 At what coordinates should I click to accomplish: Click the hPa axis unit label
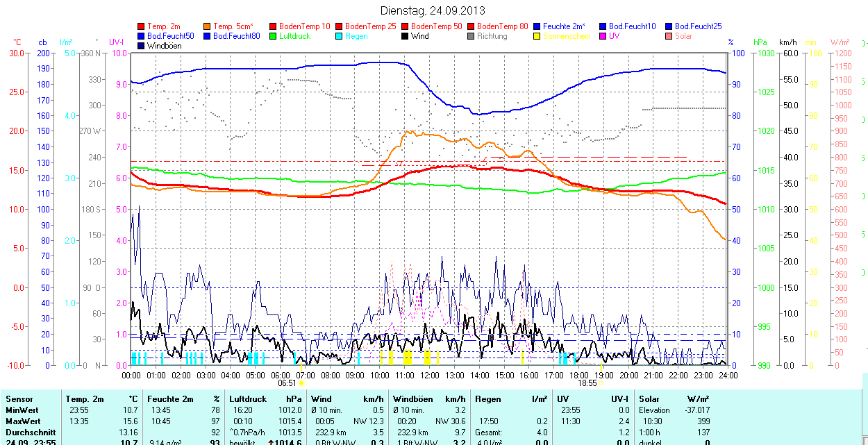click(760, 42)
